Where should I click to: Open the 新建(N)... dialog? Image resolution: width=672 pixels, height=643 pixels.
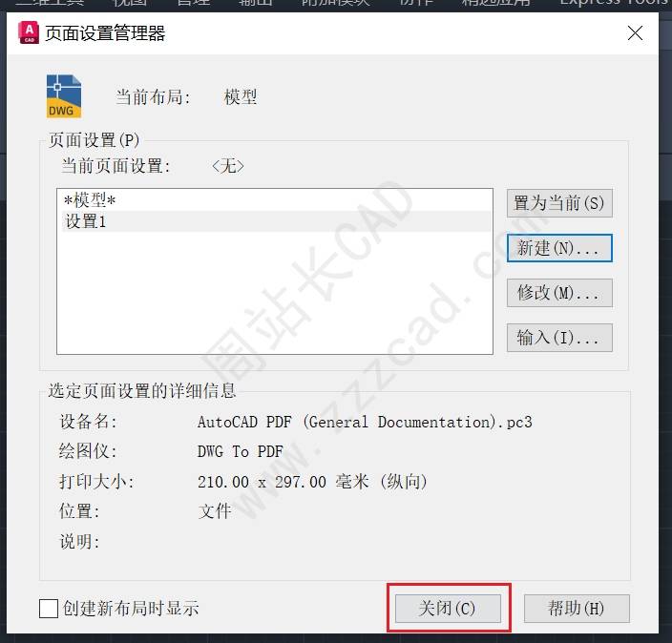click(559, 248)
